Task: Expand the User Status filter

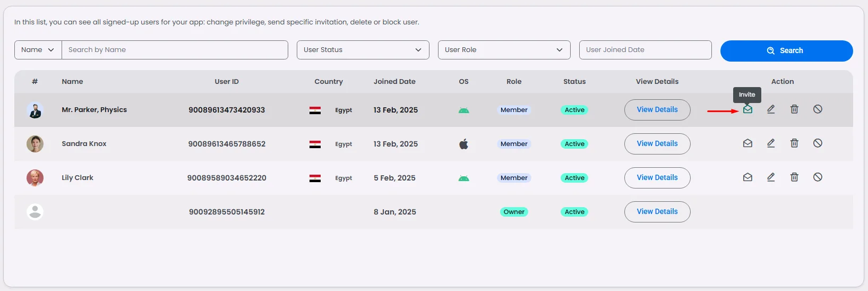Action: click(x=363, y=50)
